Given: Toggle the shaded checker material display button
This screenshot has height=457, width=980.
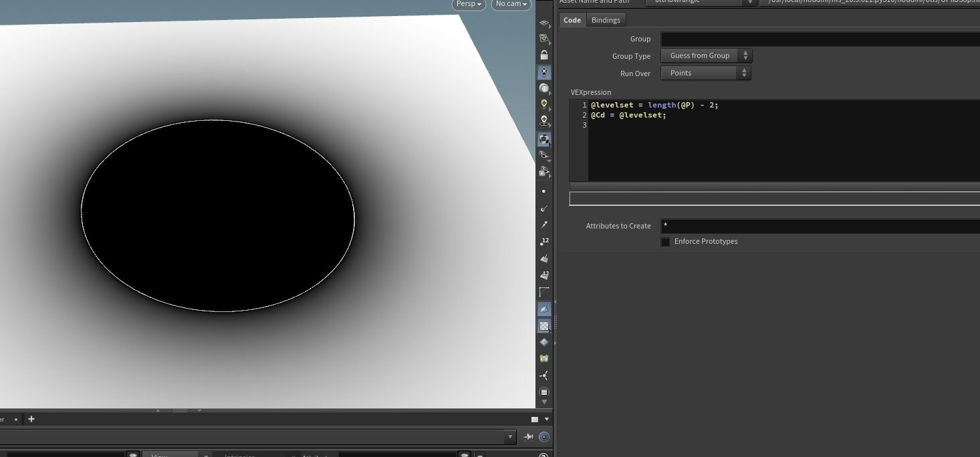Looking at the screenshot, I should (x=544, y=326).
